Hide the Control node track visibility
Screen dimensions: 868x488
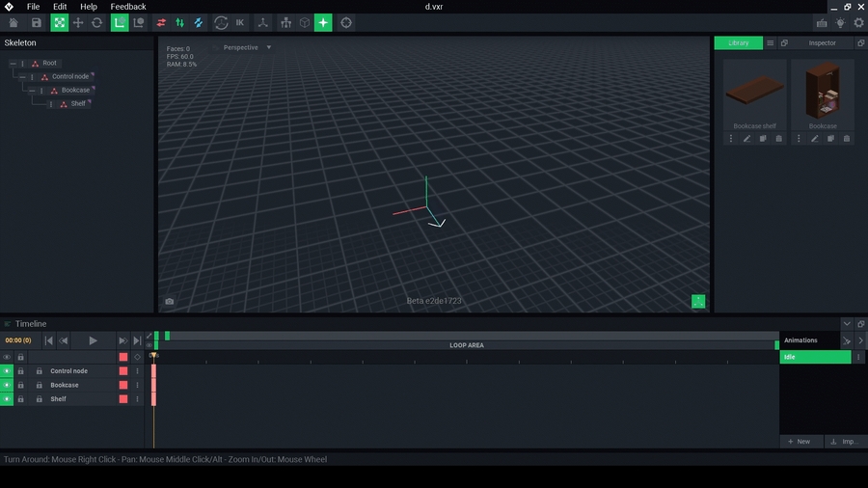(7, 371)
